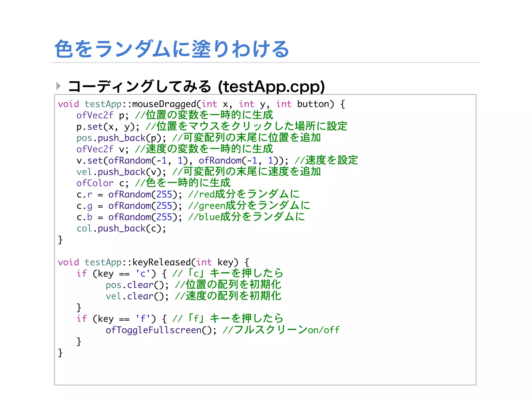Click the line ofVec2f v;
The width and height of the screenshot is (532, 399).
[175, 149]
